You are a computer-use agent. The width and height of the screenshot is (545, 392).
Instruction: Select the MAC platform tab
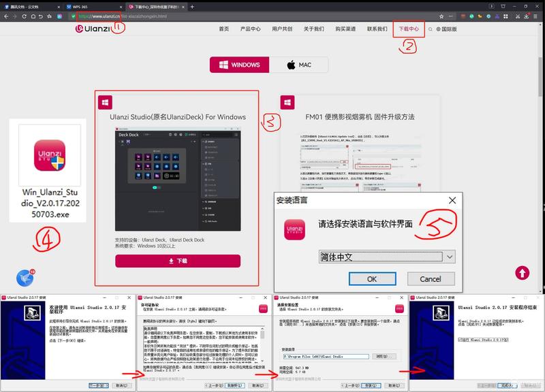pos(298,65)
